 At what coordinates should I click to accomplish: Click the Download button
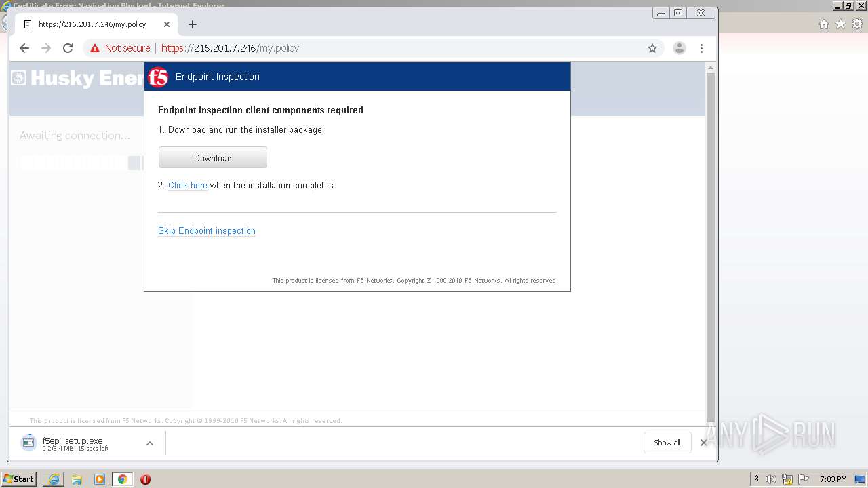213,158
